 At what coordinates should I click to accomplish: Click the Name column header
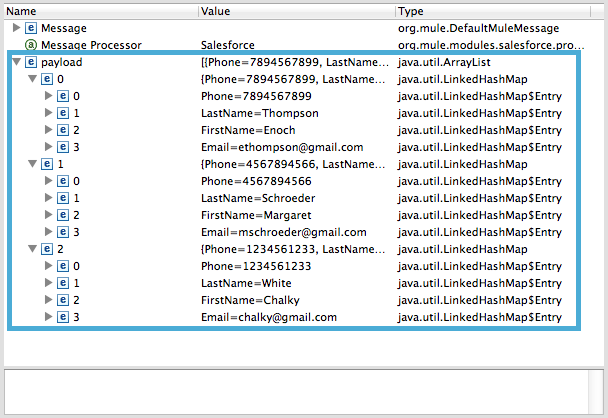100,11
